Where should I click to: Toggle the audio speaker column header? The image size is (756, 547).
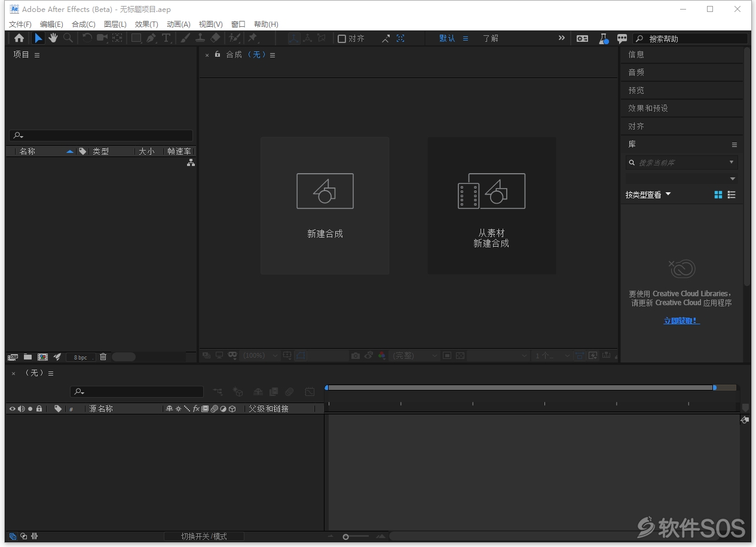(21, 408)
